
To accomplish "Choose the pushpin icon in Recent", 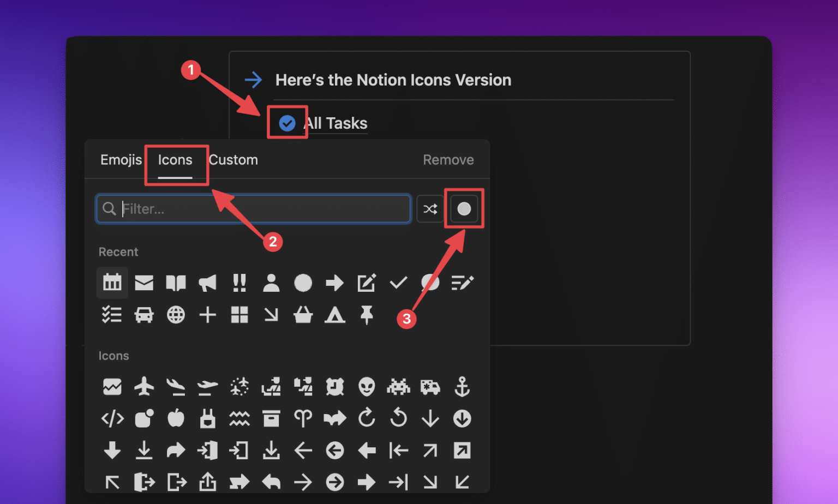I will click(x=367, y=315).
